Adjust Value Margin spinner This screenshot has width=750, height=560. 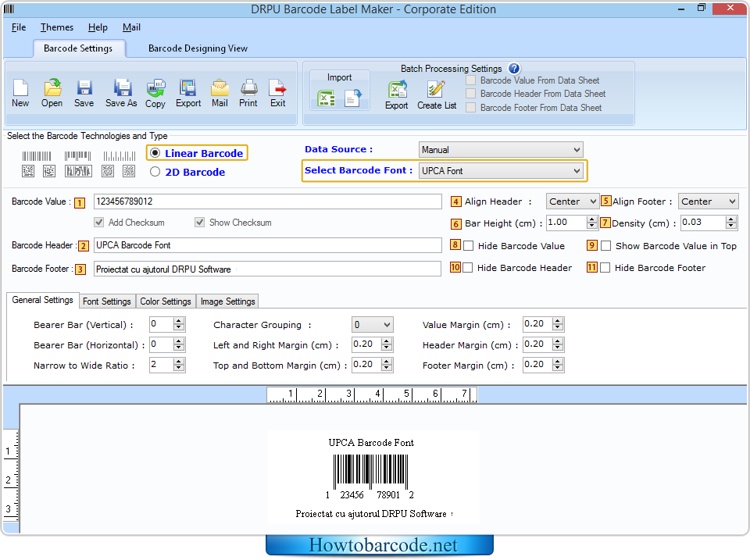[x=558, y=324]
